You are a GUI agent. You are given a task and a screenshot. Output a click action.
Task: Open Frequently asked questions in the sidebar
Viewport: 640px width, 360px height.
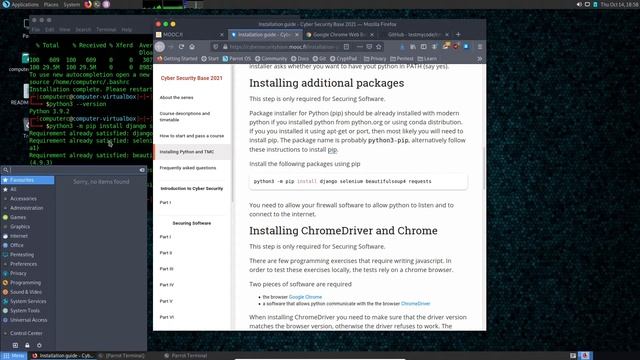188,168
